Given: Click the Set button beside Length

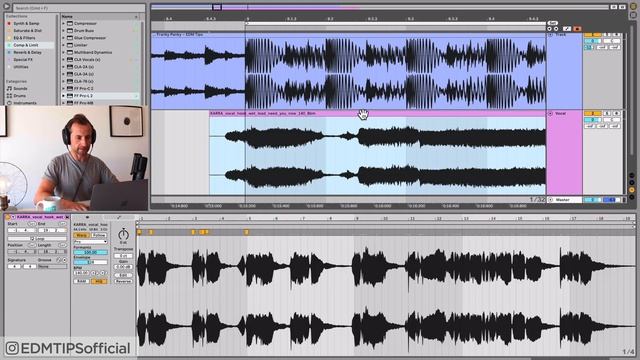Looking at the screenshot, I should 62,245.
